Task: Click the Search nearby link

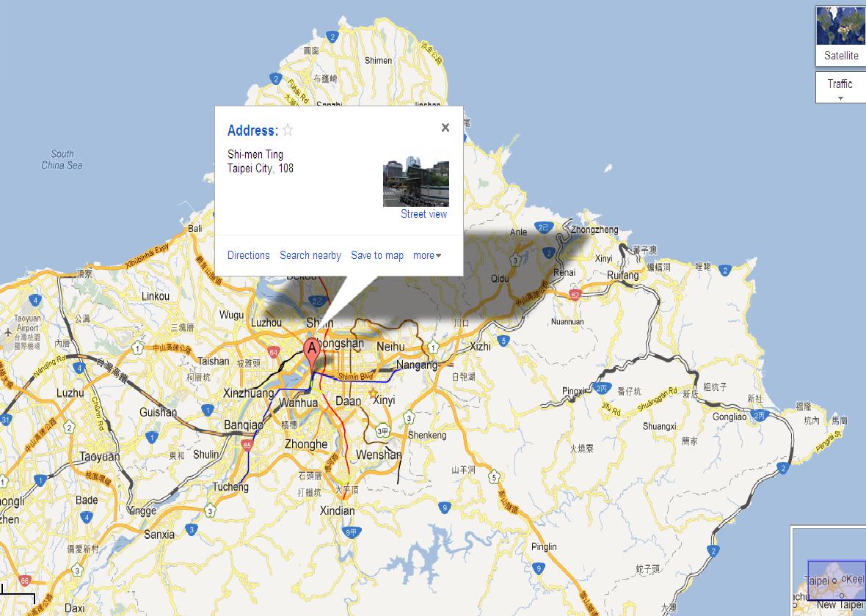Action: coord(310,255)
